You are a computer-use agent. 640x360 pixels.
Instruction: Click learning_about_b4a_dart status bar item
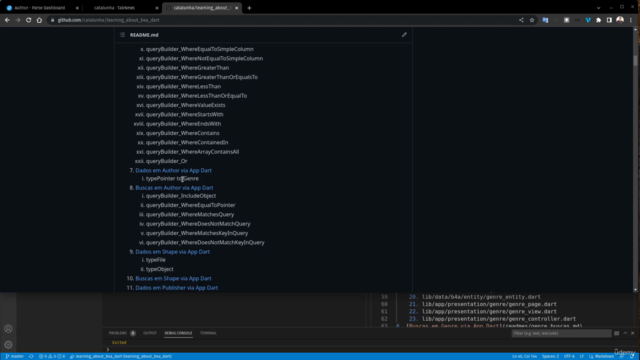121,356
